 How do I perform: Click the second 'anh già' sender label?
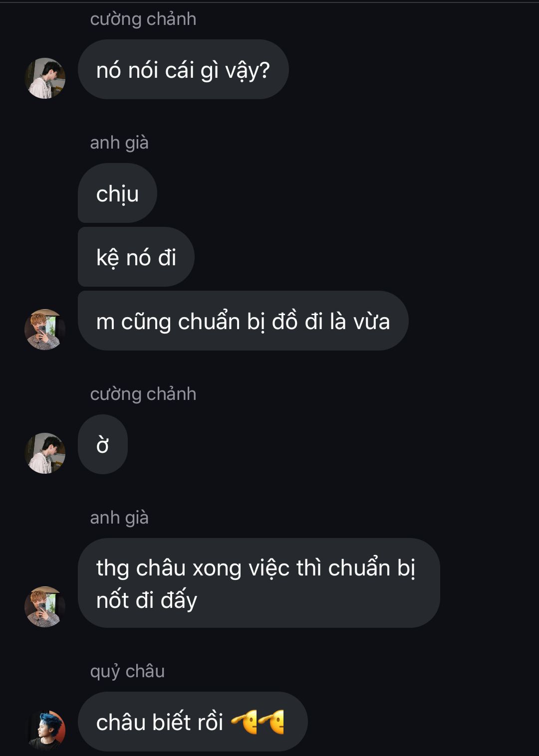click(x=119, y=518)
